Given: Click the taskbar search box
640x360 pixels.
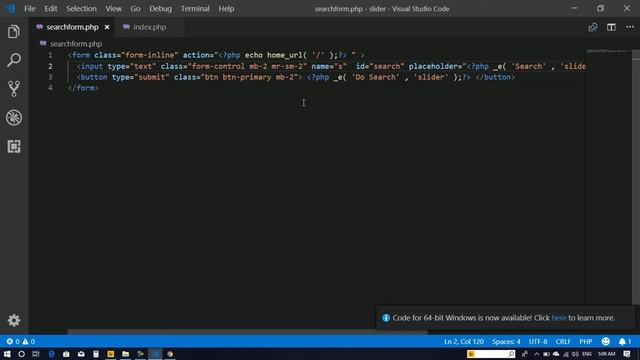Looking at the screenshot, I should click(x=491, y=354).
